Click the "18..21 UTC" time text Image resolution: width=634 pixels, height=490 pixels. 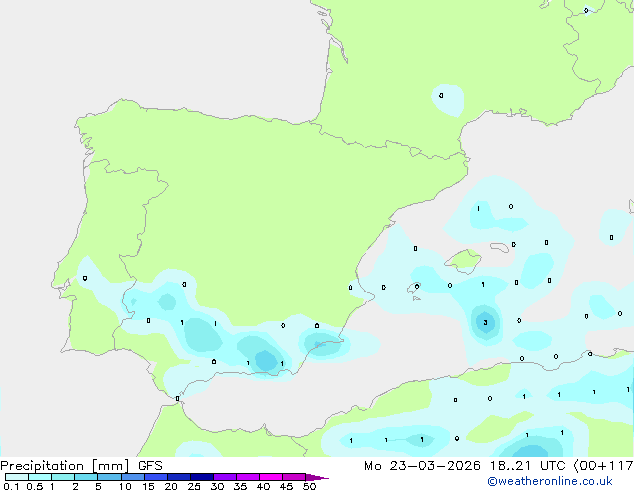tap(528, 466)
